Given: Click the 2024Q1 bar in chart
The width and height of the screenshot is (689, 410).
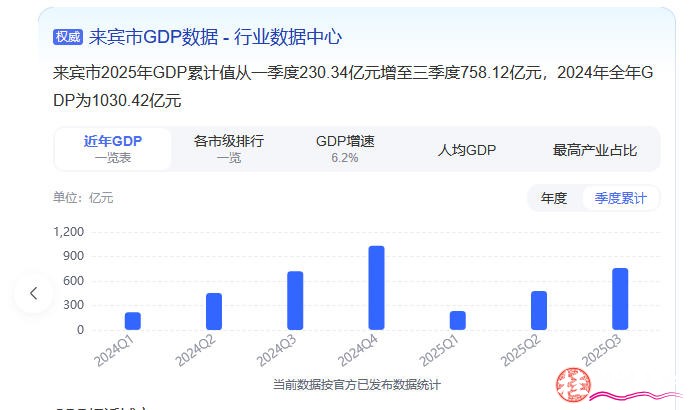Looking at the screenshot, I should [133, 320].
